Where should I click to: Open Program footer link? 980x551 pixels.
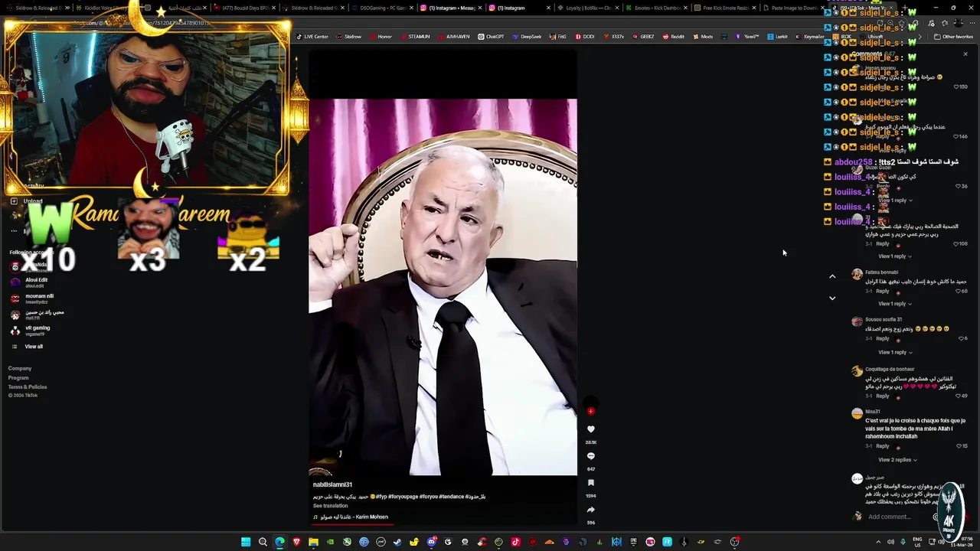tap(18, 378)
